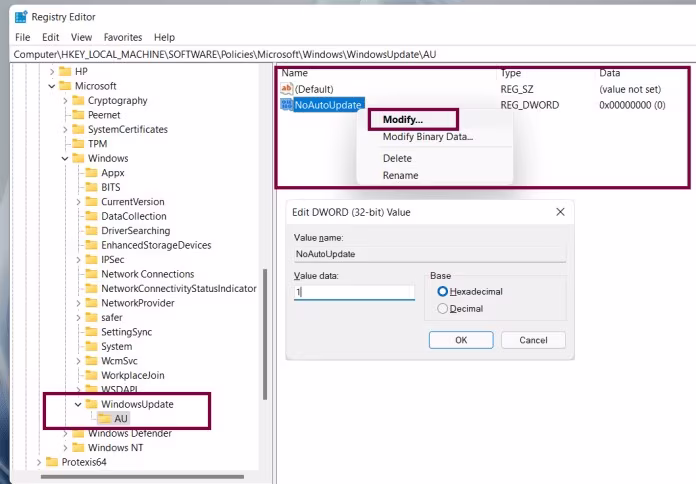
Task: Click the NetworkConnectivityStatusIndicator folder icon
Action: pyautogui.click(x=91, y=288)
